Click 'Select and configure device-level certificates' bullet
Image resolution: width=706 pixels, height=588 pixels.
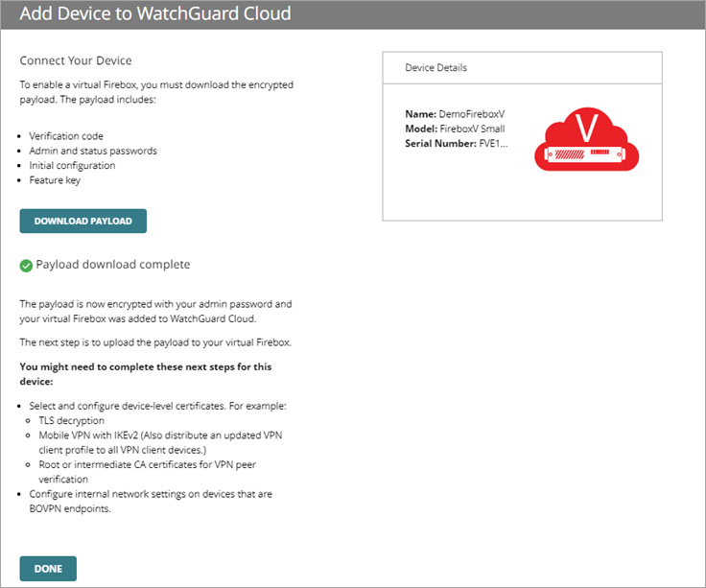click(157, 406)
